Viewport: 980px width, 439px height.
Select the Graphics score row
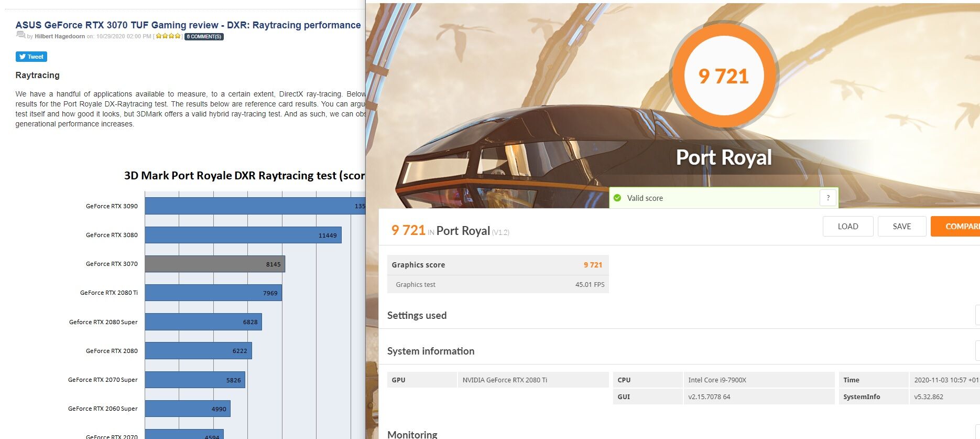[498, 265]
